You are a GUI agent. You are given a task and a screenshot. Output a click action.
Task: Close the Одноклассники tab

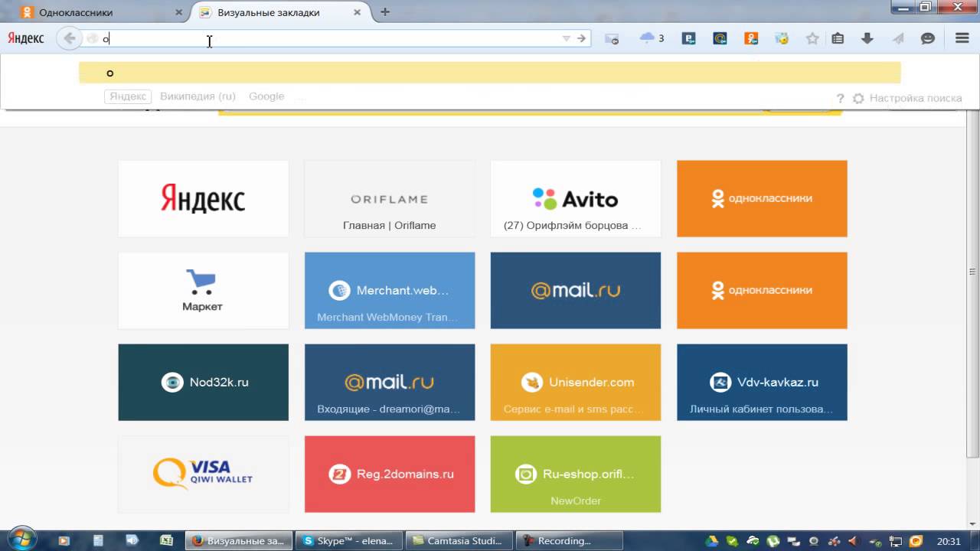pyautogui.click(x=179, y=12)
